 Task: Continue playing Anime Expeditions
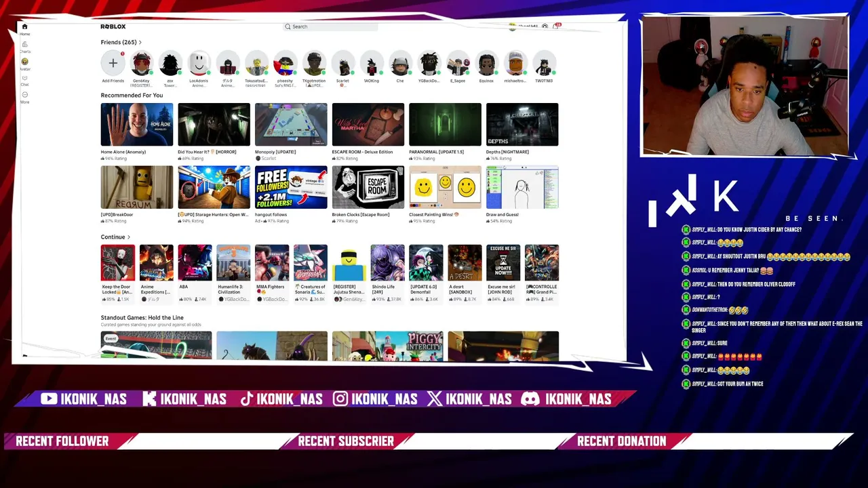(157, 263)
